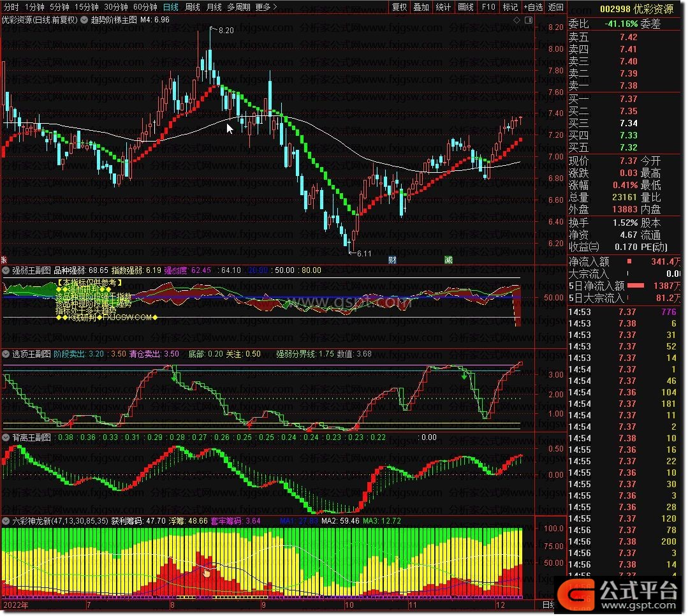688x616 pixels.
Task: Expand the 逃顶王副图 indicator menu
Action: (x=6, y=354)
